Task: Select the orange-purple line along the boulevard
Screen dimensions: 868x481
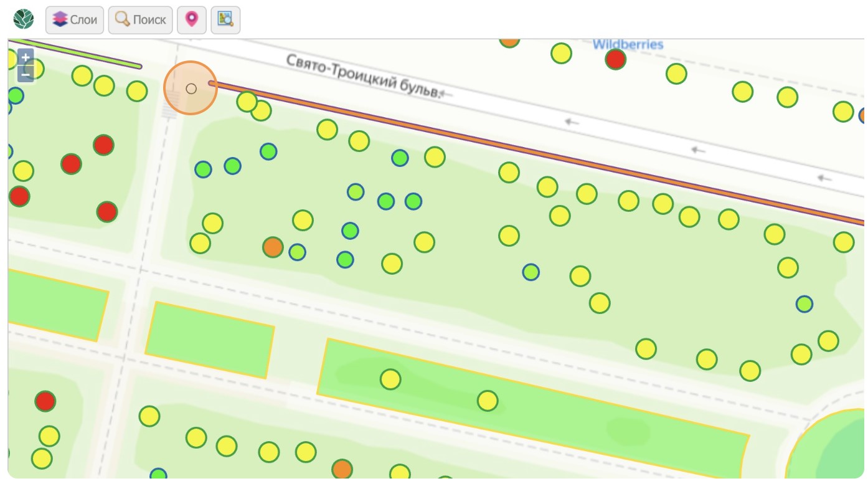Action: 535,153
